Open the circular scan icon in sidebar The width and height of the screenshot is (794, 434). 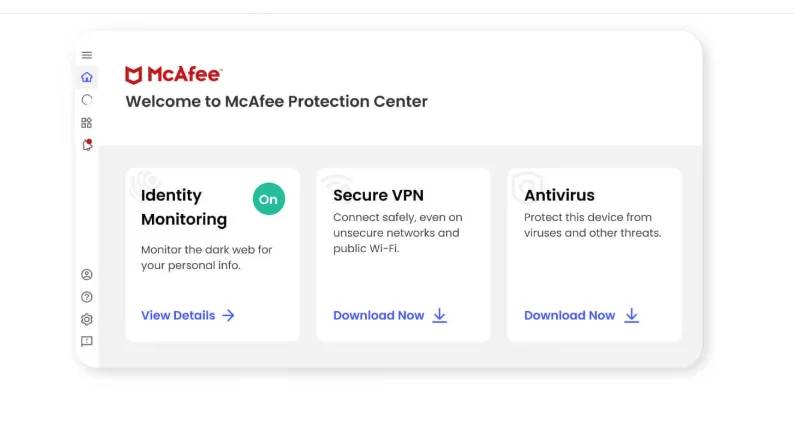(87, 100)
